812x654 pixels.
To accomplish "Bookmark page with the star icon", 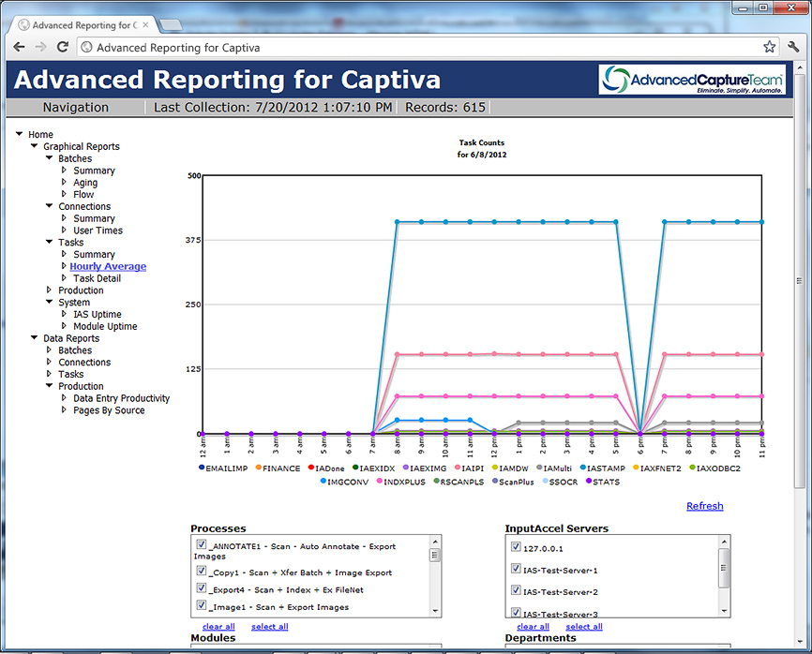I will [x=769, y=47].
